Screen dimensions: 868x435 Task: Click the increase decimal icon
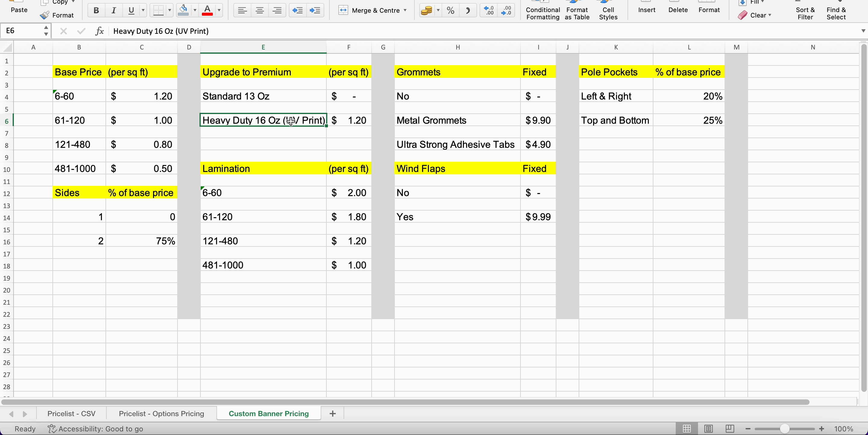488,11
